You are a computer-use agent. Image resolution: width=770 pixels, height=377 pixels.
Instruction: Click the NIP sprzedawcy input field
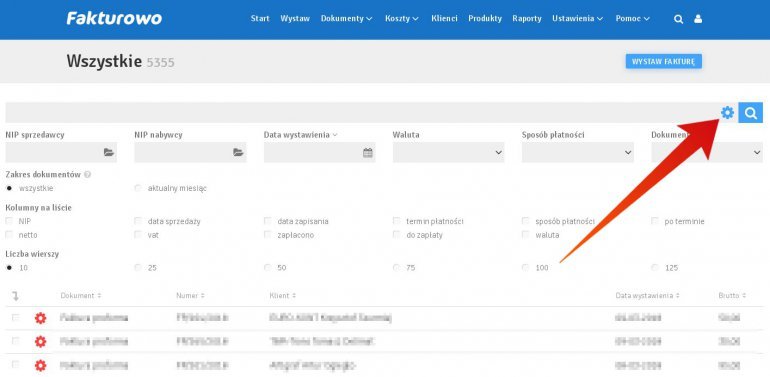click(x=61, y=153)
